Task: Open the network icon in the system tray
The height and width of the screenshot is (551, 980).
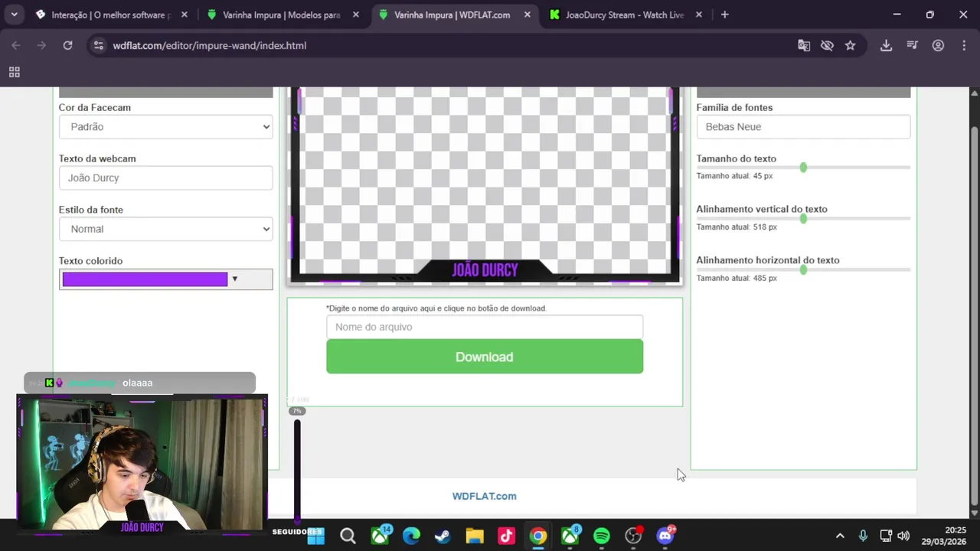Action: point(885,536)
